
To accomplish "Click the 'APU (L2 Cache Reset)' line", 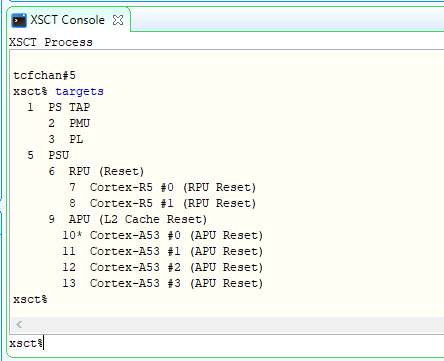I will click(x=128, y=219).
